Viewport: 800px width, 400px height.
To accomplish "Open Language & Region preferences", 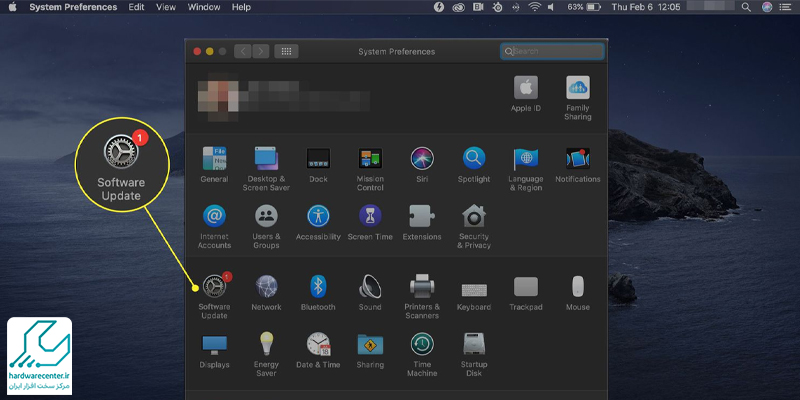I will tap(526, 169).
